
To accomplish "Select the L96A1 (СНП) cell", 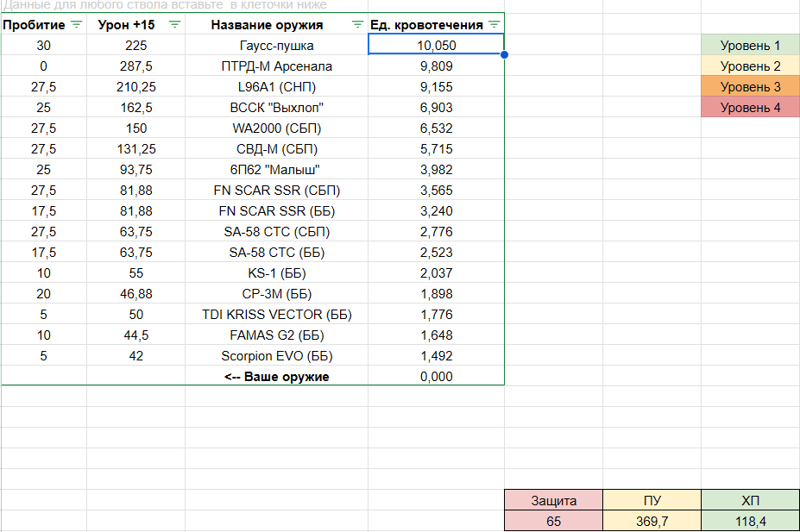I will click(x=276, y=86).
